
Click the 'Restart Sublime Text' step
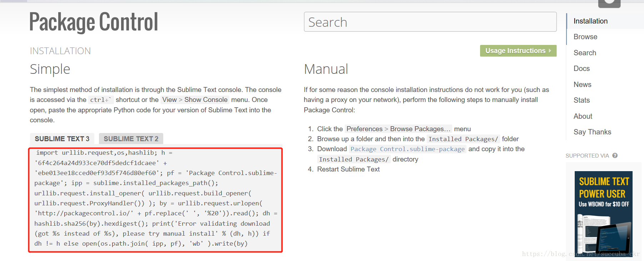coord(348,169)
